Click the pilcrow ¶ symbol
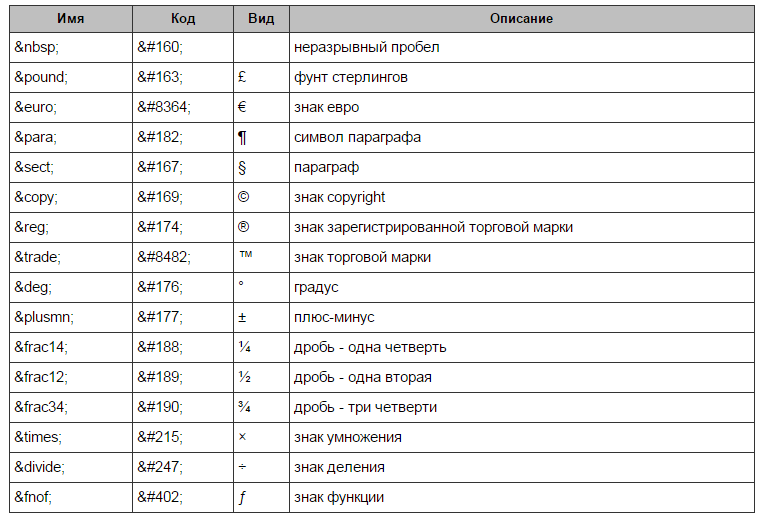Image resolution: width=758 pixels, height=513 pixels. coord(242,137)
